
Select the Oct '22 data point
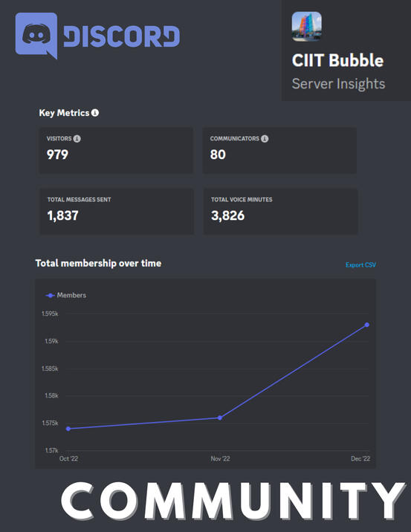click(68, 429)
